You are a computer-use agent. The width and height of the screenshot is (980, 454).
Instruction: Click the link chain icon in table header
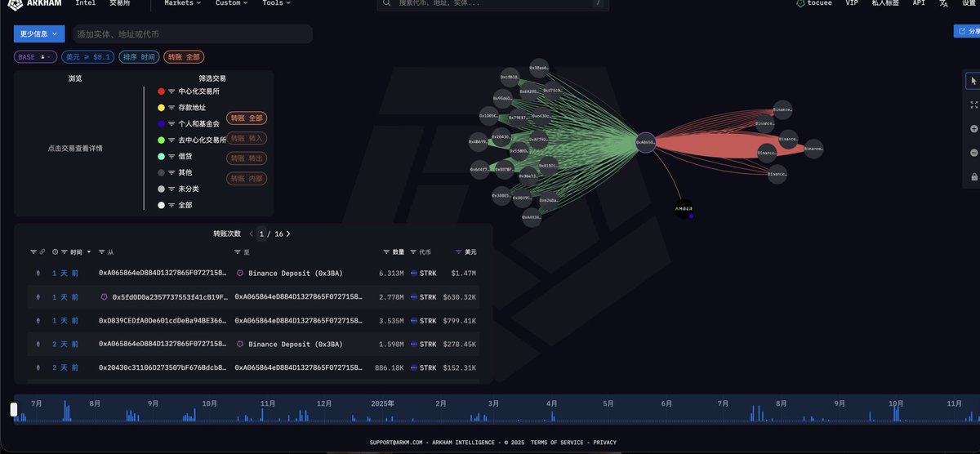tap(42, 252)
